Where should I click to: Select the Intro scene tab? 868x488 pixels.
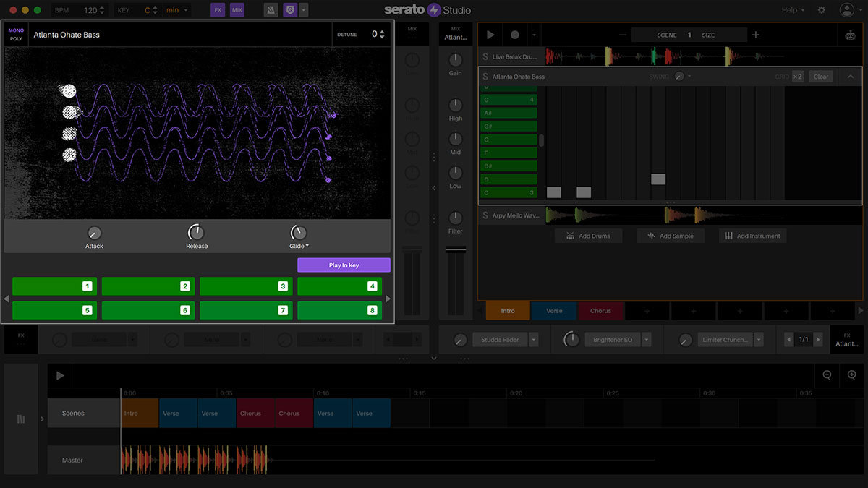click(508, 311)
